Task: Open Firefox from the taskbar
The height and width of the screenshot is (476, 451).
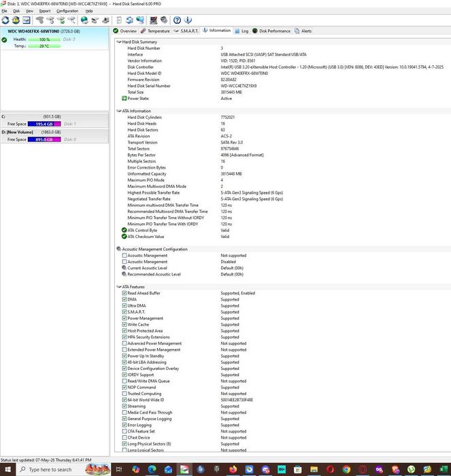Action: 233,469
